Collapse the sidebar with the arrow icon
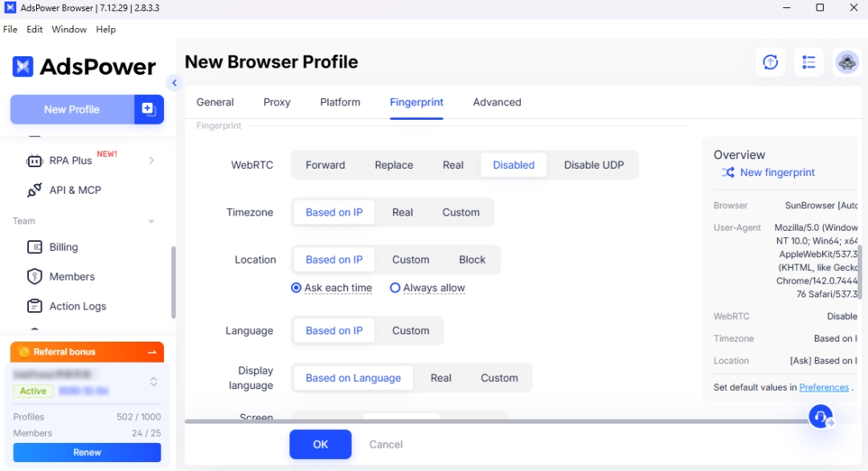This screenshot has height=471, width=868. 174,83
